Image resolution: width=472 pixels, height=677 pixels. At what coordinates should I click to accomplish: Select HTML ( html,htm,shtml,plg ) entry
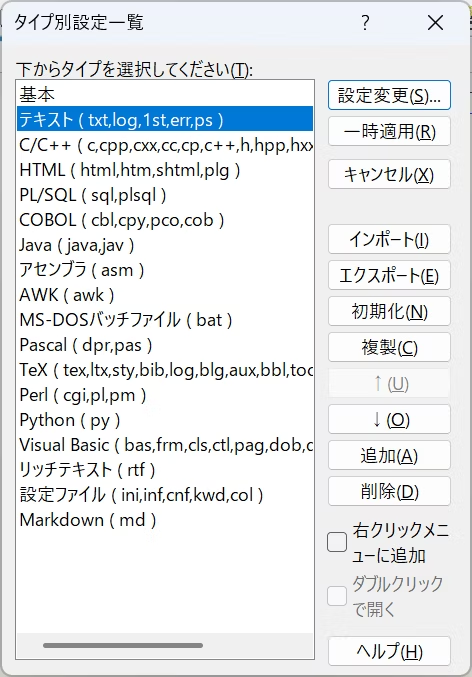(x=165, y=170)
